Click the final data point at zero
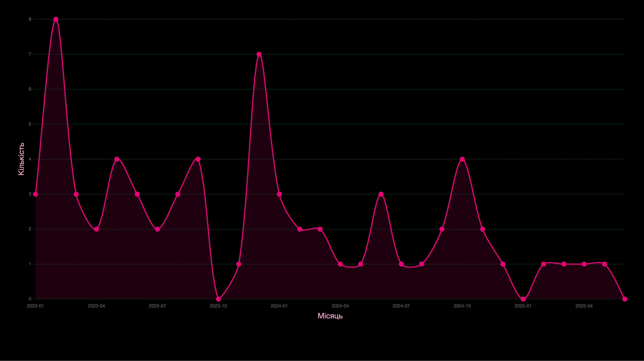 625,299
